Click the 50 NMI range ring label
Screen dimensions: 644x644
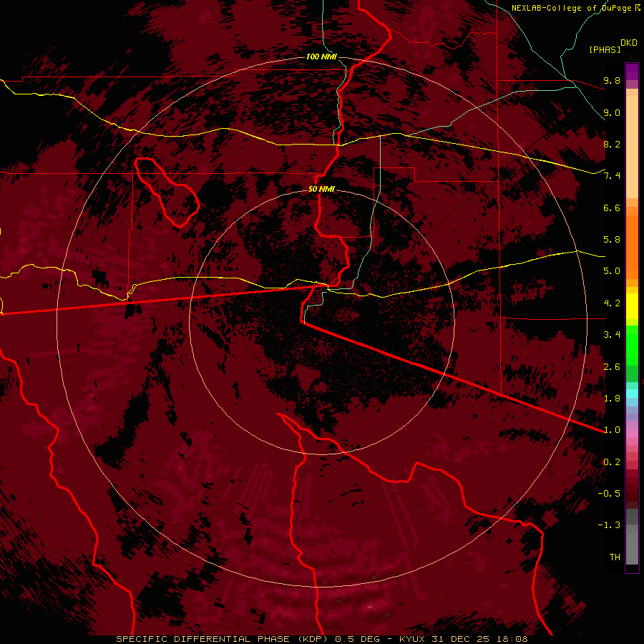click(x=321, y=189)
